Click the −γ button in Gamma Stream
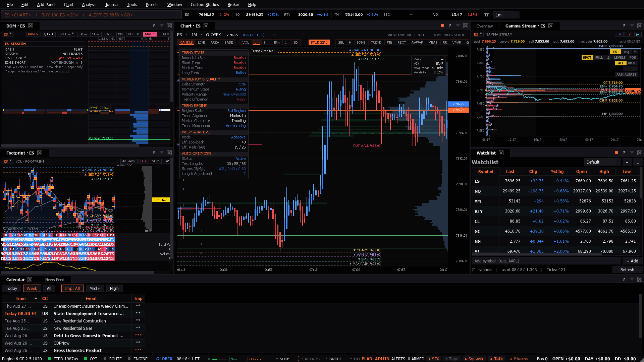This screenshot has height=362, width=644. coord(629,34)
